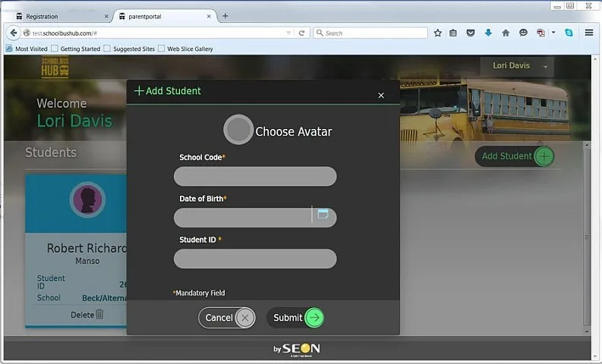
Task: Click the browser Search box
Action: click(370, 33)
